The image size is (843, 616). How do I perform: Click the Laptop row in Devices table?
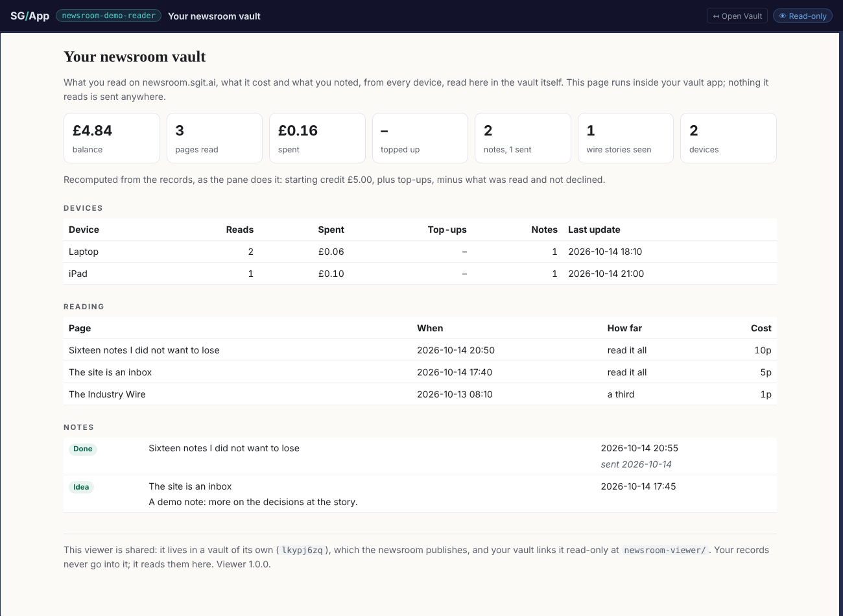[420, 252]
